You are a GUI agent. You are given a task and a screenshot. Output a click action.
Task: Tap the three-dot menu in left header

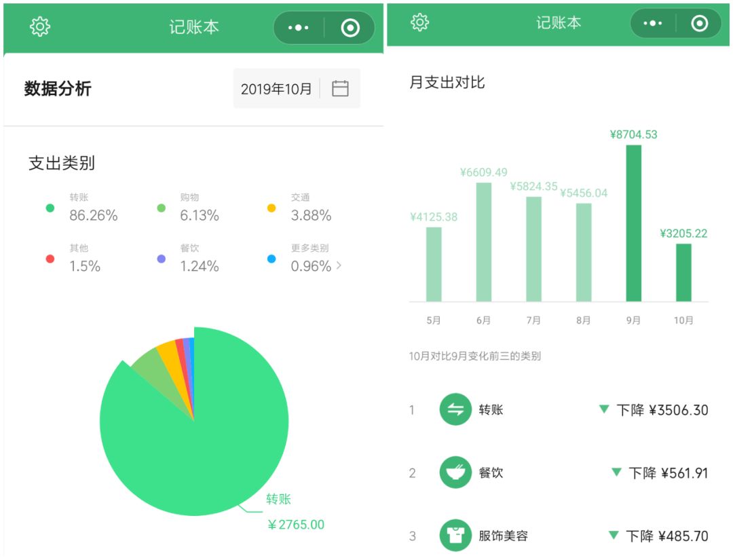tap(298, 28)
